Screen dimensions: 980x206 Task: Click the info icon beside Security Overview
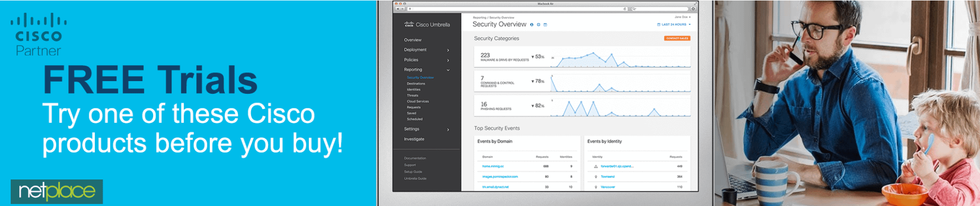(532, 24)
